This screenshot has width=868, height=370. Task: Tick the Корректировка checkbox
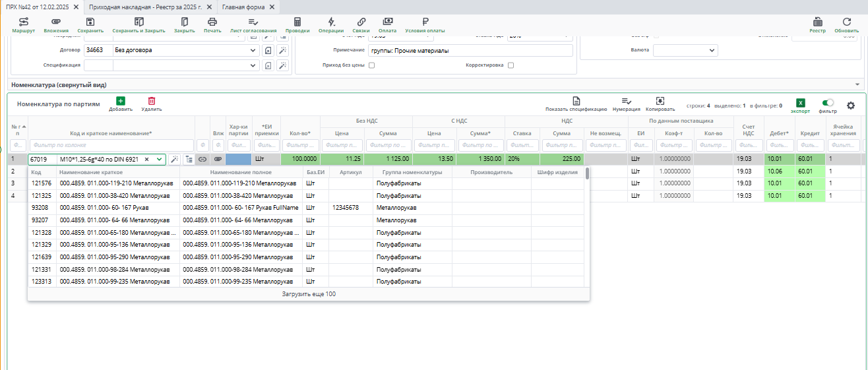(511, 65)
